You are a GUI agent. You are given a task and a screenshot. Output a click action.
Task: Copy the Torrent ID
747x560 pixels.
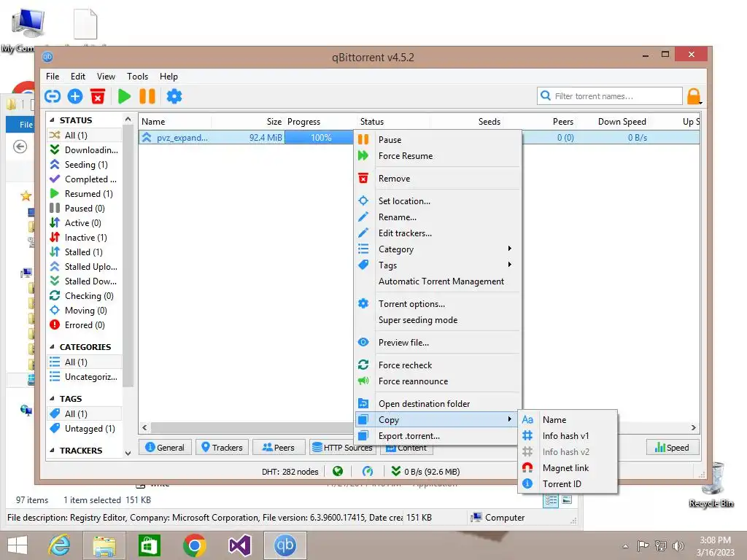[x=568, y=484]
